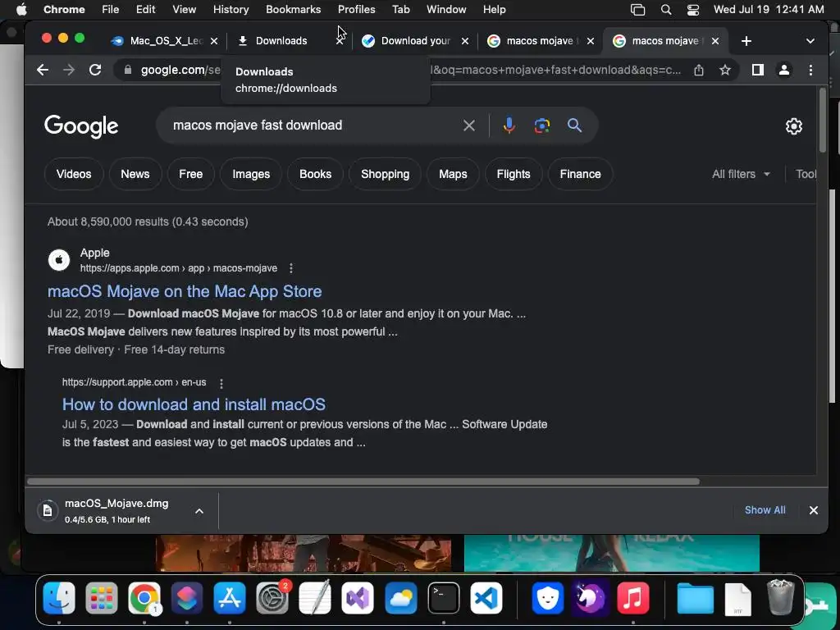
Task: Click the Wed Jul 19 12:41 AM clock
Action: (x=768, y=10)
